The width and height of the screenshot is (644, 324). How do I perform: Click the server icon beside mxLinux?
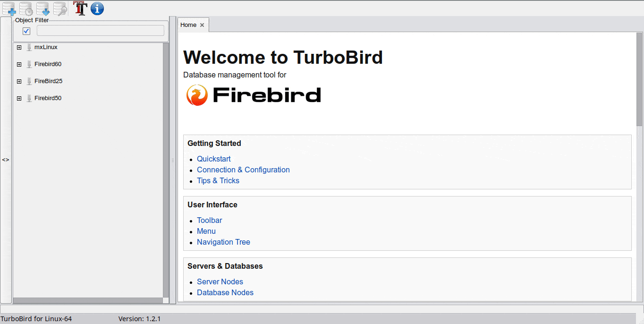pyautogui.click(x=29, y=47)
